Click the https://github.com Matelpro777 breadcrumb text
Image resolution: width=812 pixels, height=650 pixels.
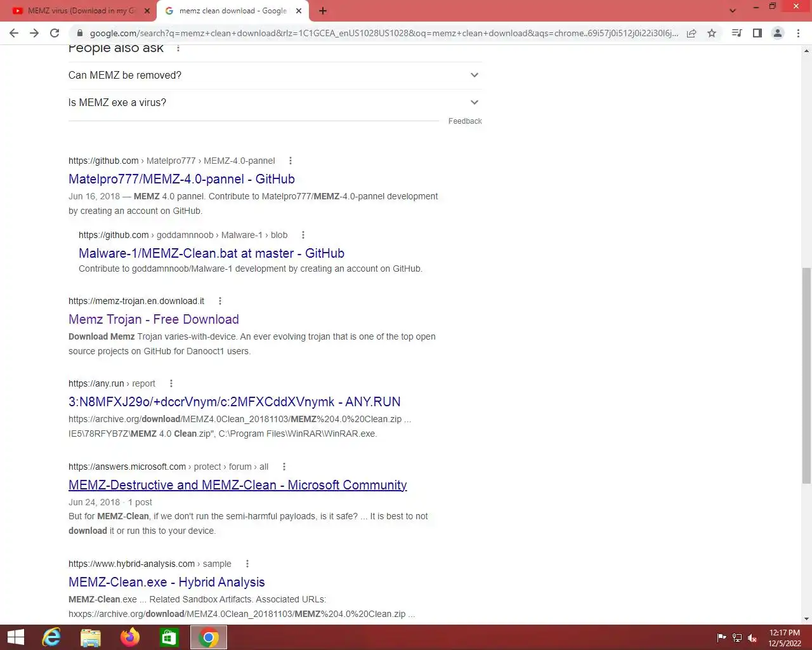[171, 161]
